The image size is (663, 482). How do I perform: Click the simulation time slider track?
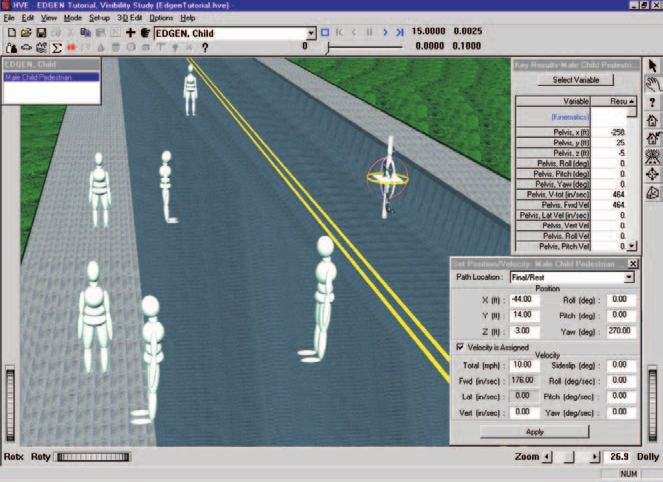click(364, 47)
